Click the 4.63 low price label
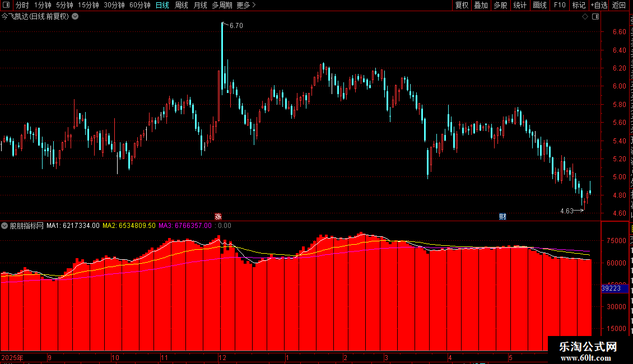 coord(567,211)
